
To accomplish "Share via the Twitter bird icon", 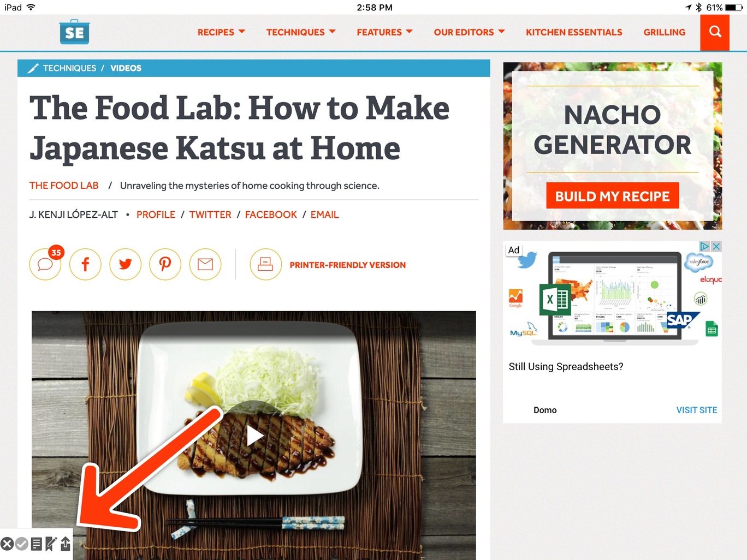I will [x=125, y=264].
